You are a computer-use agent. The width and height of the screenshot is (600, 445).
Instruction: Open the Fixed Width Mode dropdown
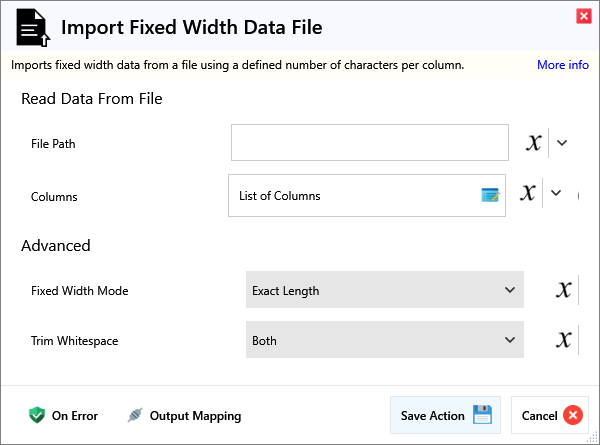[384, 291]
